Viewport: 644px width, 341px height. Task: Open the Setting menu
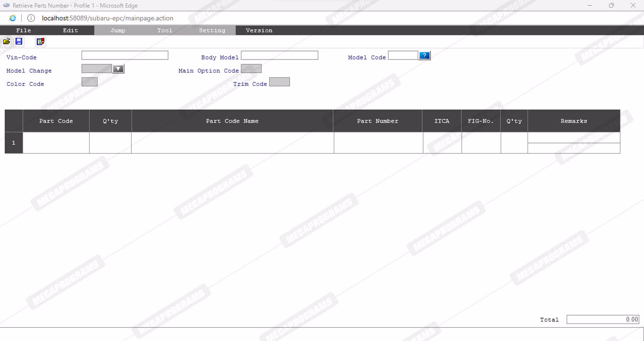tap(212, 30)
